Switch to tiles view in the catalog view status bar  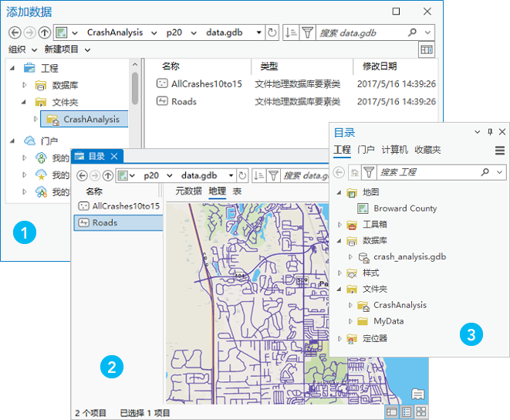(420, 412)
